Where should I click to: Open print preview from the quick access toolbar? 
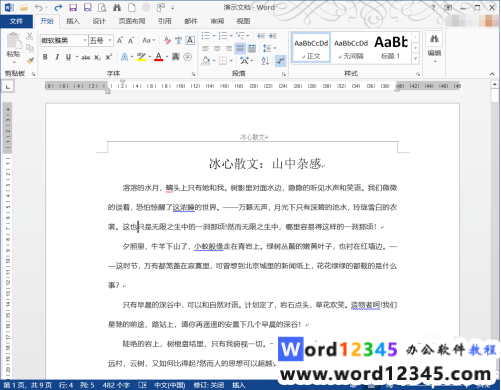(102, 7)
